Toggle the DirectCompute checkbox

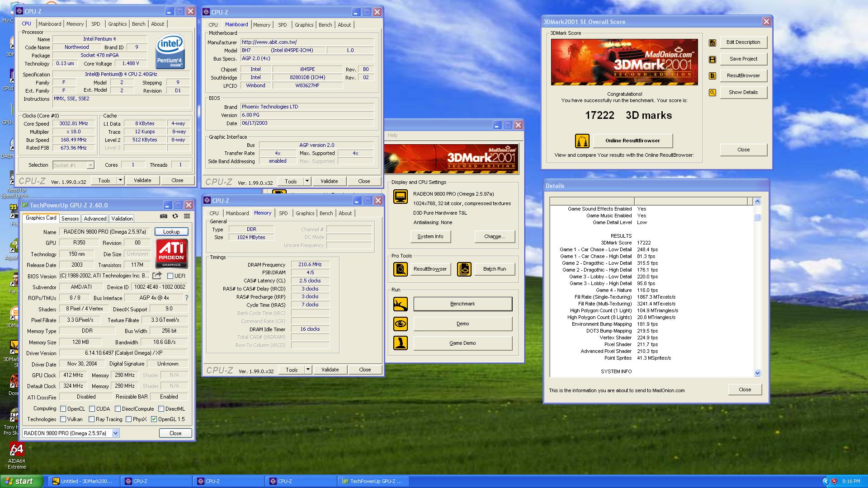coord(118,408)
